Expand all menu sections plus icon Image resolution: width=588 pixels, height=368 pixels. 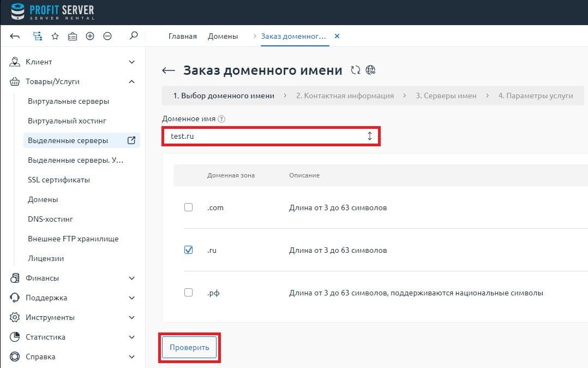click(90, 36)
